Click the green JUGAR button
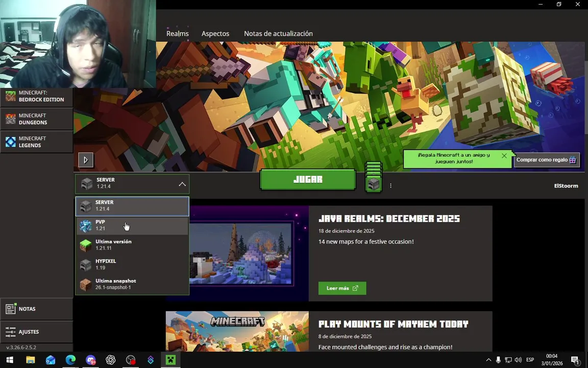 pyautogui.click(x=308, y=179)
